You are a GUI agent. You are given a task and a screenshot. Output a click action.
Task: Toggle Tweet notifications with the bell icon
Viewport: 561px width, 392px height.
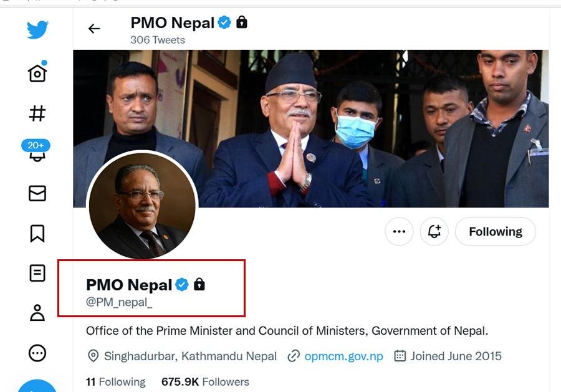(434, 231)
